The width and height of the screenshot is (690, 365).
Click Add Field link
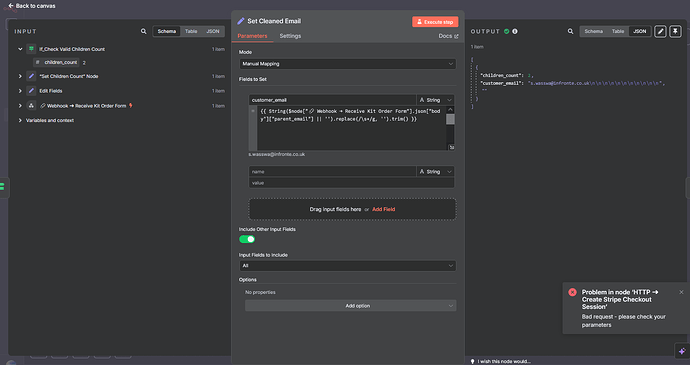(383, 209)
